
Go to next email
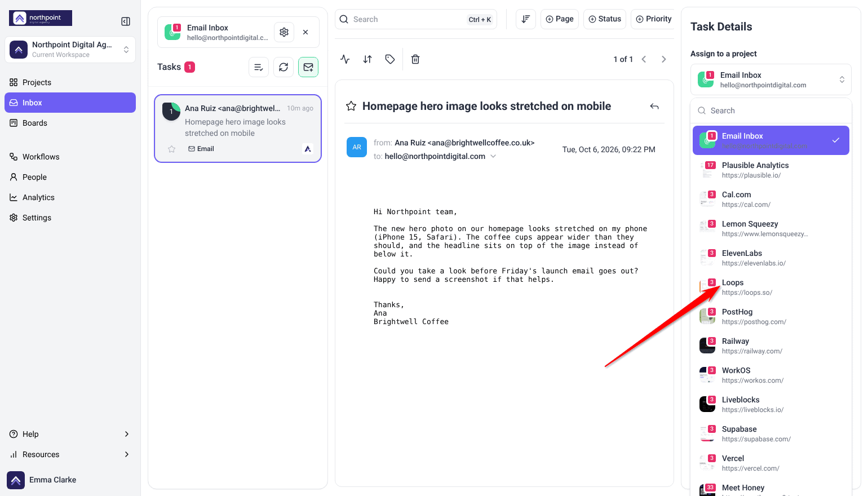(x=664, y=59)
